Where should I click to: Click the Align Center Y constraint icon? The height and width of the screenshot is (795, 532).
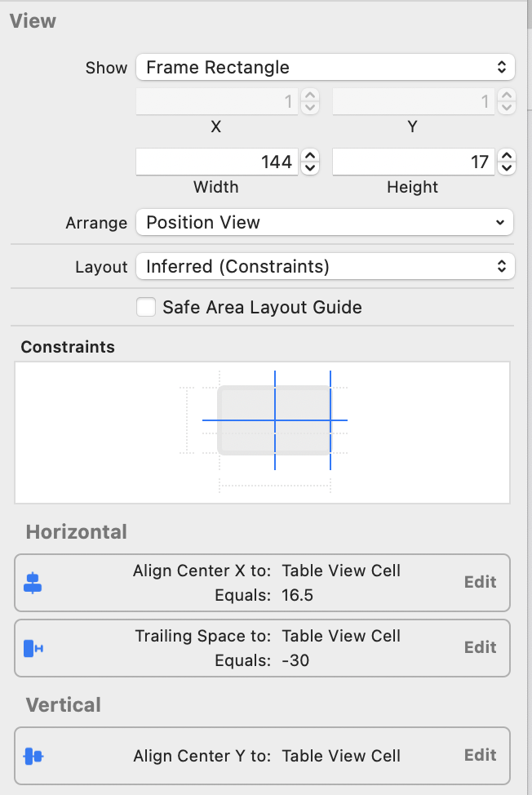tap(33, 756)
